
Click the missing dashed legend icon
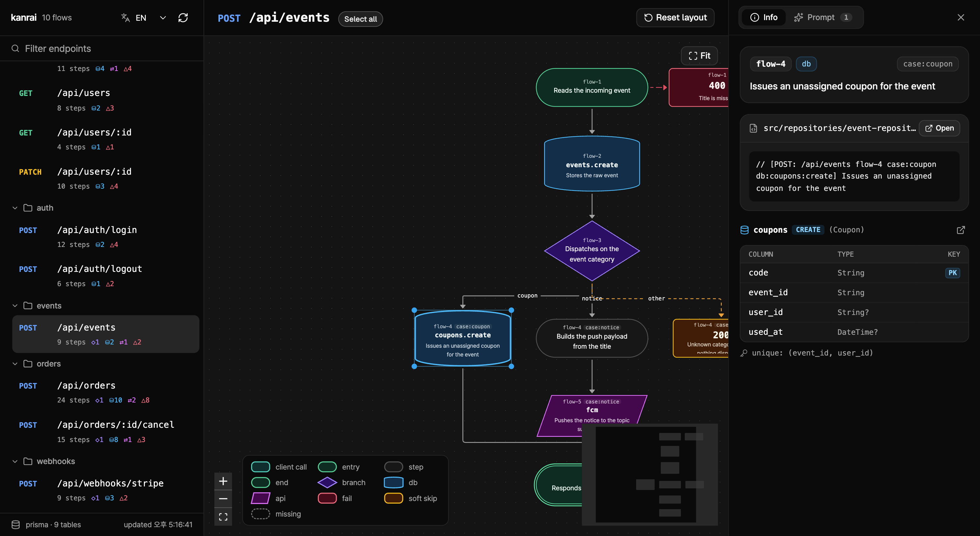coord(261,514)
